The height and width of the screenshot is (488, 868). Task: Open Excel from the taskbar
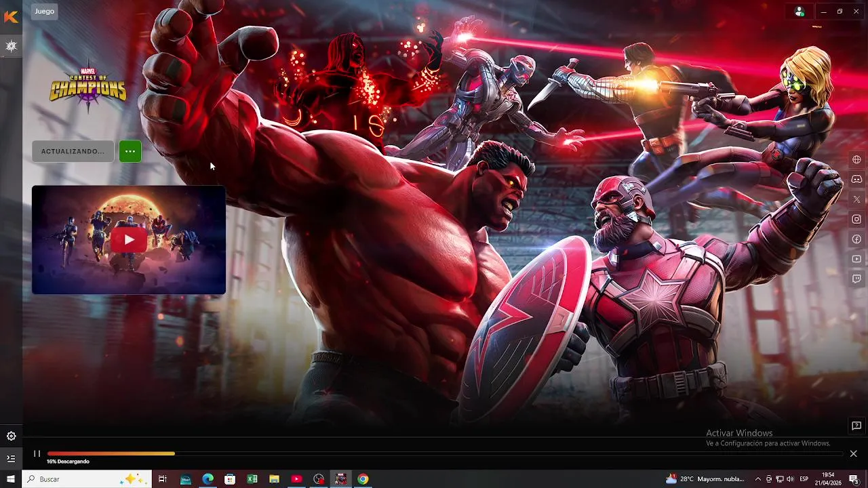coord(252,479)
